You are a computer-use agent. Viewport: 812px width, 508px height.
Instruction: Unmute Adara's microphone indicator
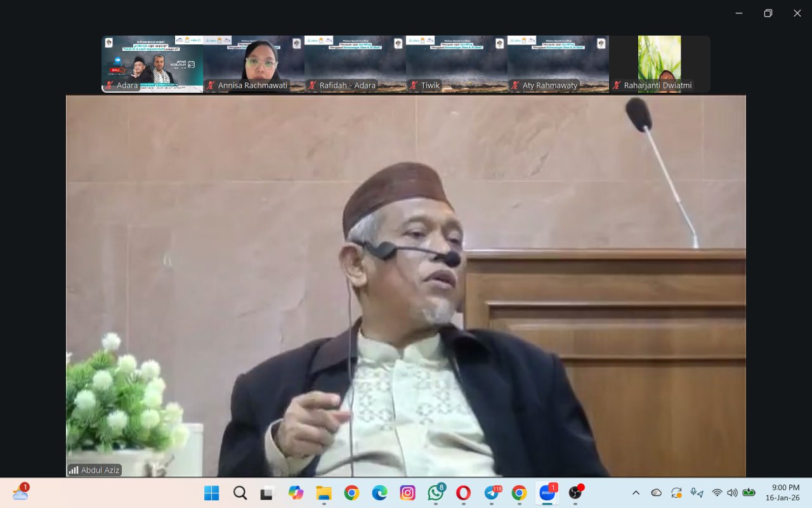pyautogui.click(x=109, y=85)
